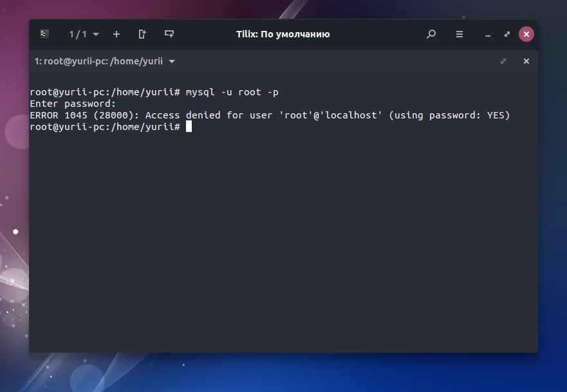Add a new session with plus icon
The image size is (567, 392).
click(x=116, y=34)
